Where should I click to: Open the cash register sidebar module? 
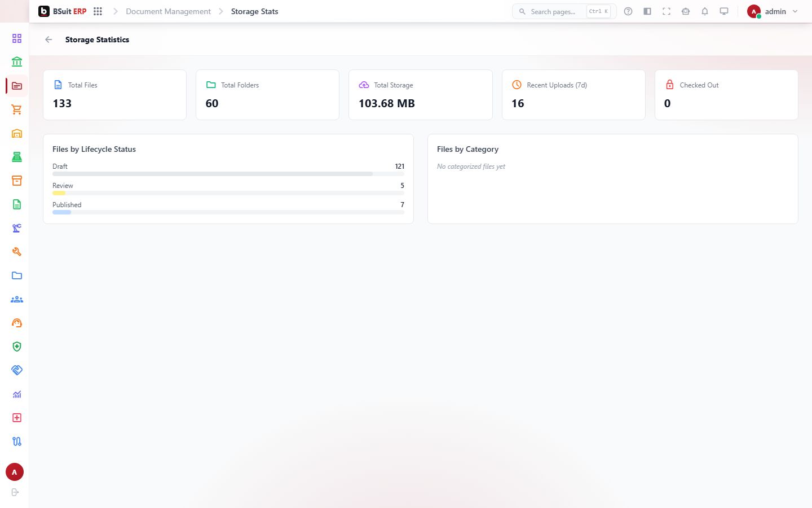click(17, 157)
